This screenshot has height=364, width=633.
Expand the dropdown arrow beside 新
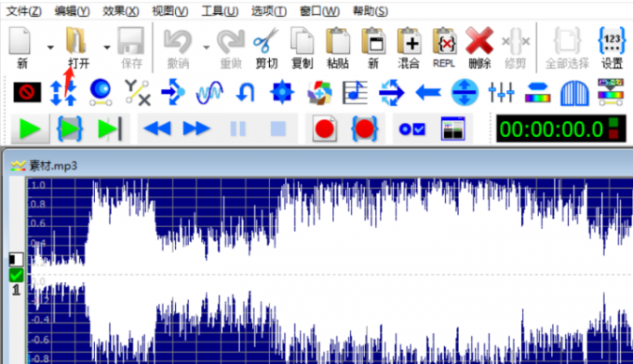point(50,47)
